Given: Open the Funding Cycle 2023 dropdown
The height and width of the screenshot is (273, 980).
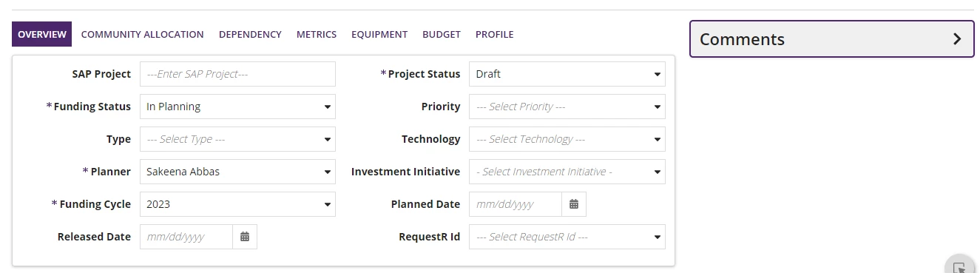Looking at the screenshot, I should coord(237,204).
